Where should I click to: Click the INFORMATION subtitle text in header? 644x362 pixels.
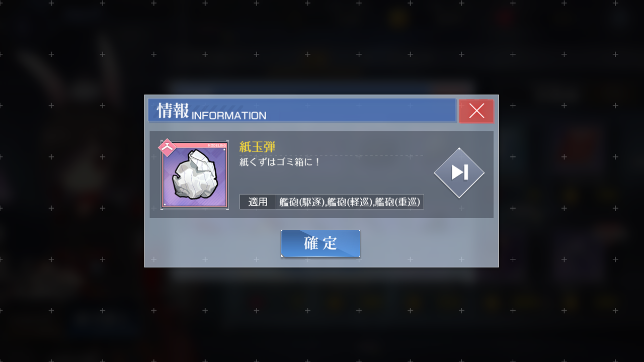[x=228, y=116]
